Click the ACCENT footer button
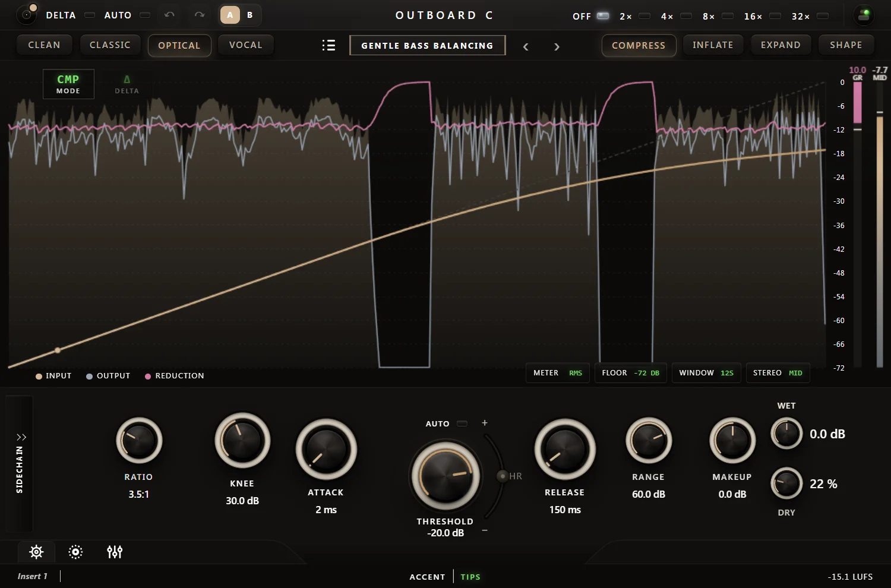The width and height of the screenshot is (891, 588). [427, 577]
